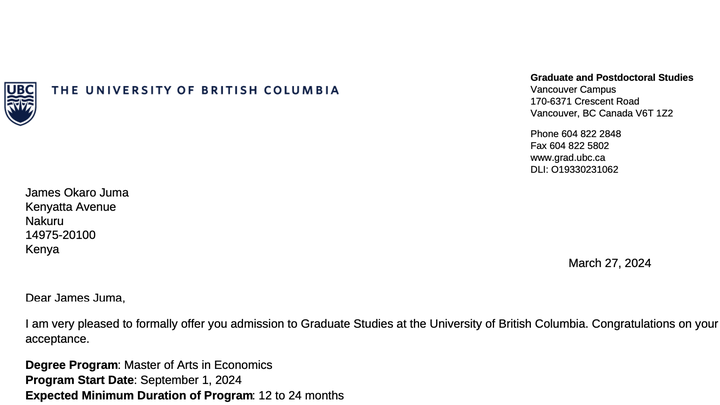Click the UBC crest logo
720x405 pixels.
20,103
